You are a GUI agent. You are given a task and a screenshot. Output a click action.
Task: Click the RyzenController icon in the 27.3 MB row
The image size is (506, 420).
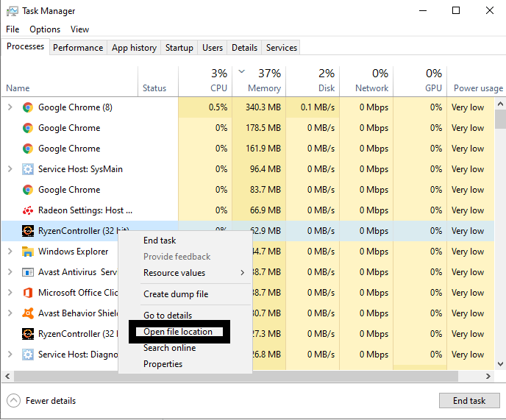click(x=28, y=334)
